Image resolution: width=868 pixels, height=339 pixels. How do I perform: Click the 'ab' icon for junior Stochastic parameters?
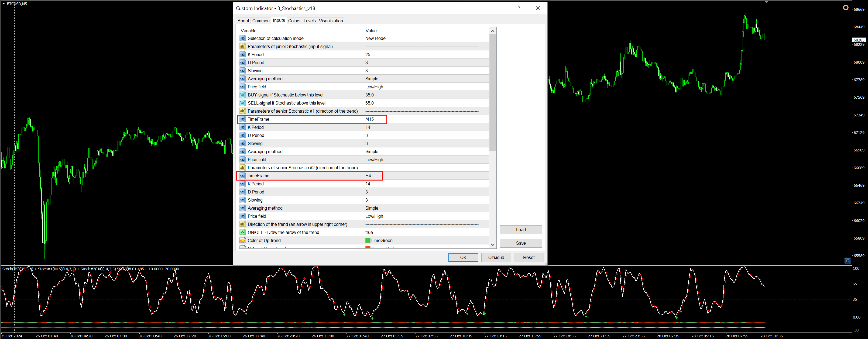coord(242,46)
